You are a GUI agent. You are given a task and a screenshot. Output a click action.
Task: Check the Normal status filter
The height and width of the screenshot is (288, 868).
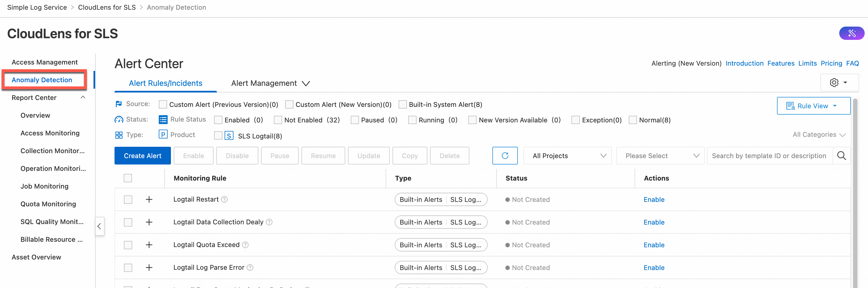633,120
